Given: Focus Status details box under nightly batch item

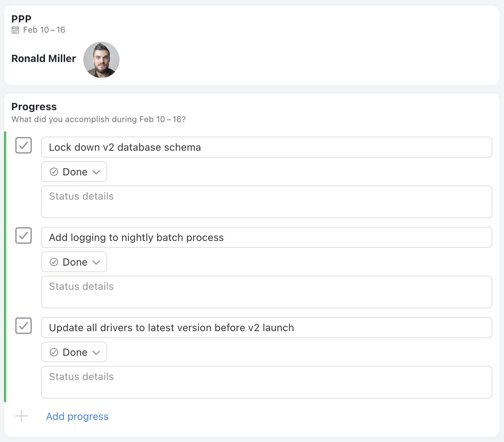Looking at the screenshot, I should click(266, 292).
